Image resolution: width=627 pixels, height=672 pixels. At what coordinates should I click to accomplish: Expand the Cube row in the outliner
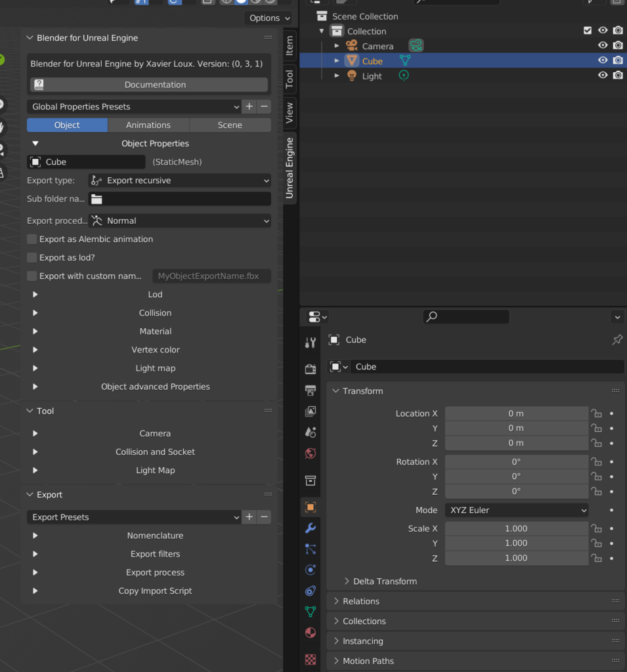337,61
